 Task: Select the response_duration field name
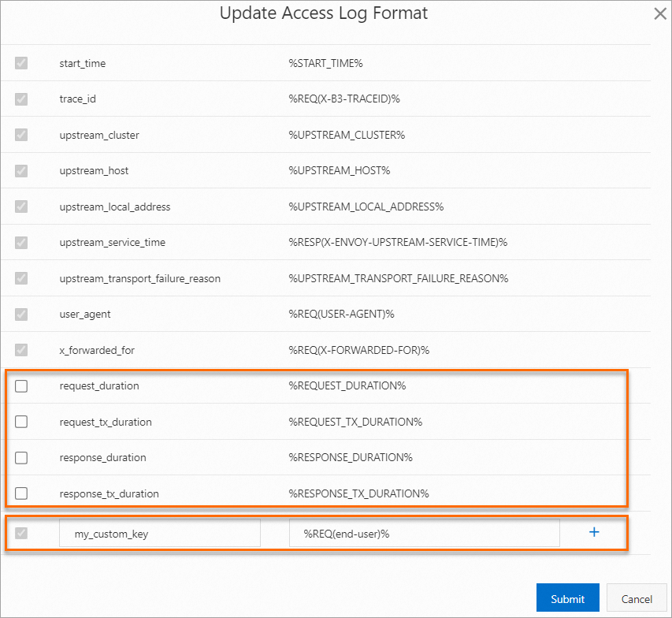point(103,458)
